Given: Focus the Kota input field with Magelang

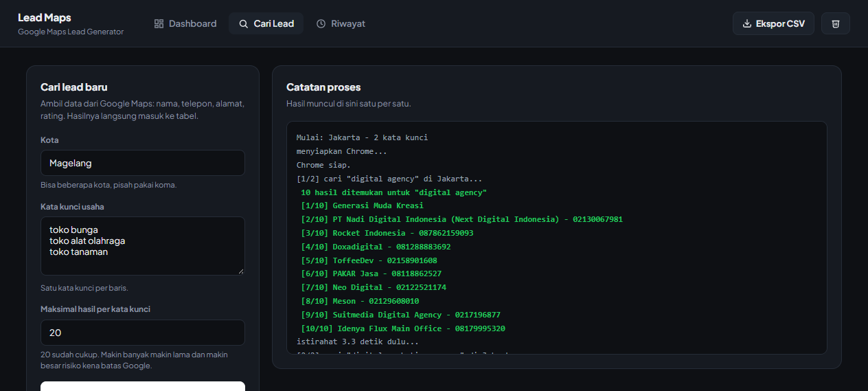Looking at the screenshot, I should click(143, 163).
